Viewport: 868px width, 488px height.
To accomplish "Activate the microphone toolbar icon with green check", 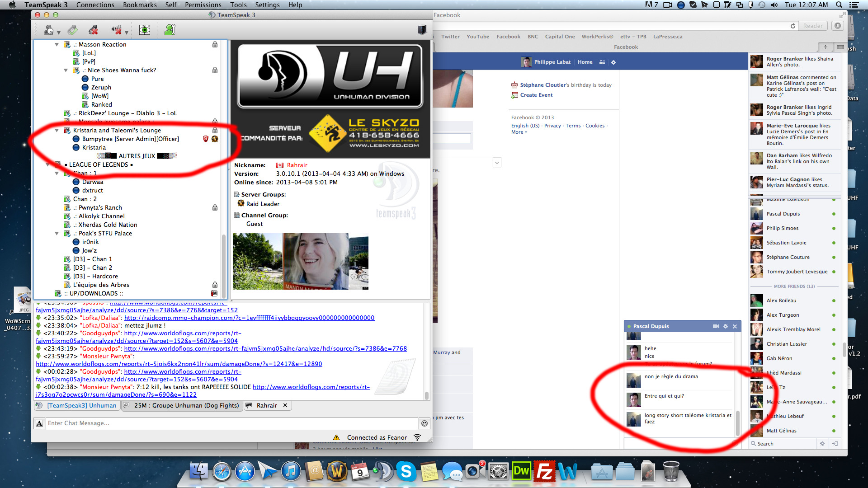I will 72,30.
